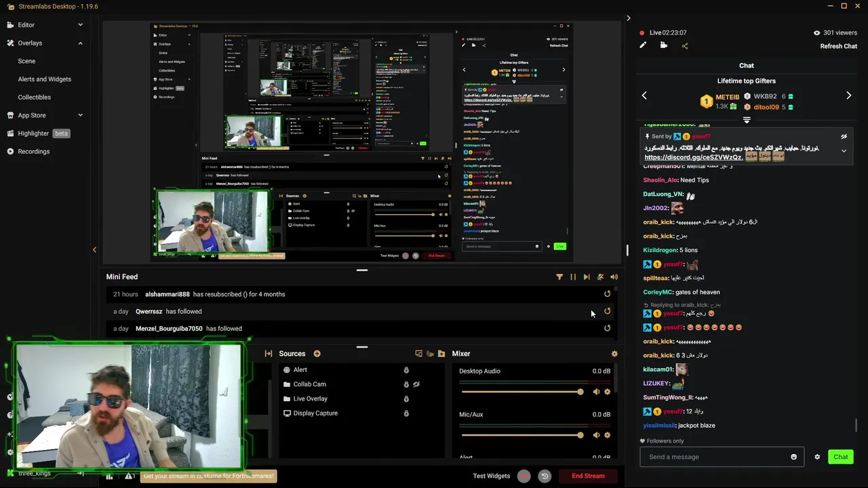Click the red REC record button
This screenshot has width=868, height=488.
coord(524,476)
